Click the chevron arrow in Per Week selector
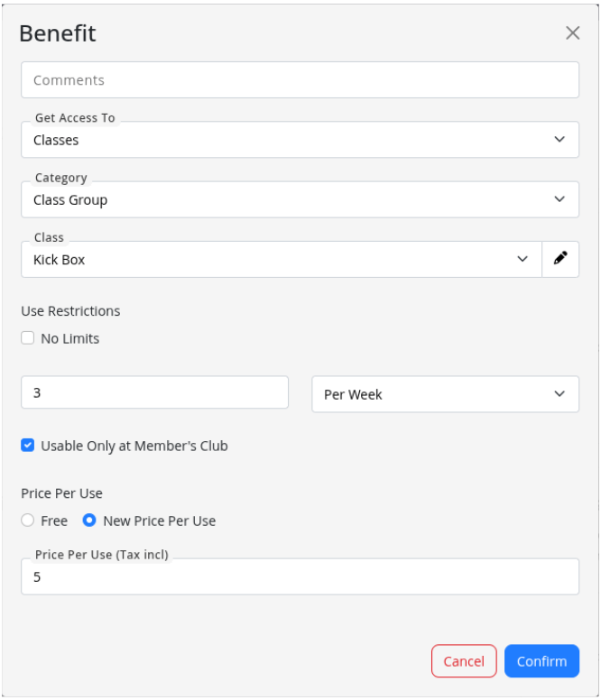The height and width of the screenshot is (700, 601). (x=559, y=394)
